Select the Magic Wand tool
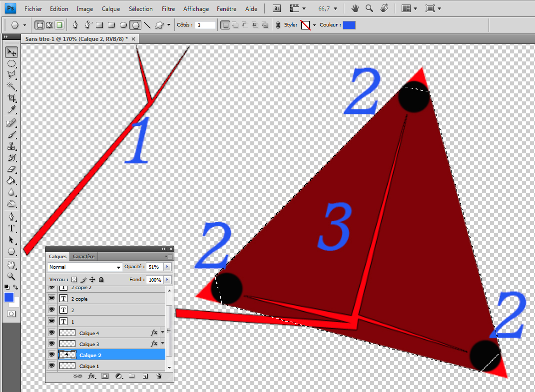The height and width of the screenshot is (392, 535). click(11, 86)
